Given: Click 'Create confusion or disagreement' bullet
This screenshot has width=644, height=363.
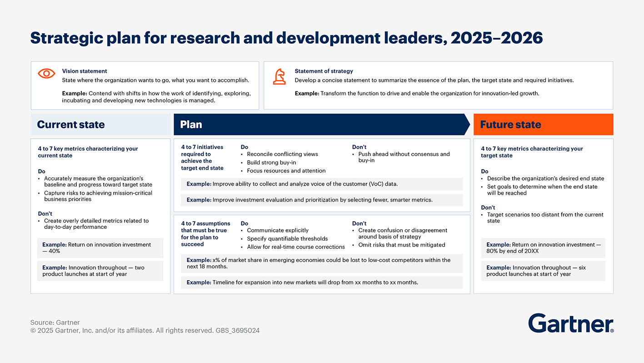Looking at the screenshot, I should (x=400, y=234).
